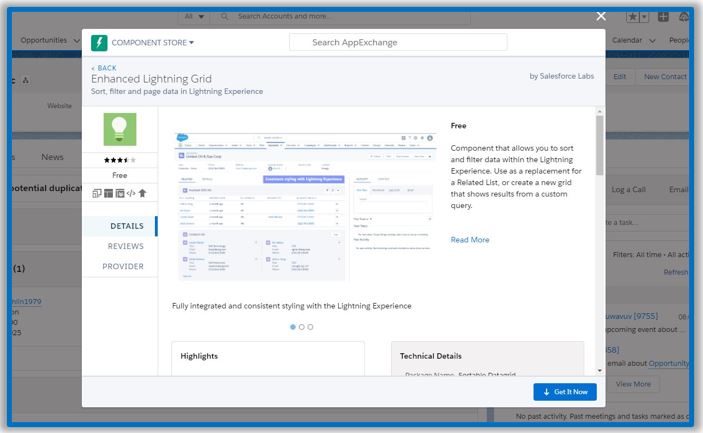Click the solid table component icon
Image resolution: width=703 pixels, height=433 pixels.
coord(108,193)
